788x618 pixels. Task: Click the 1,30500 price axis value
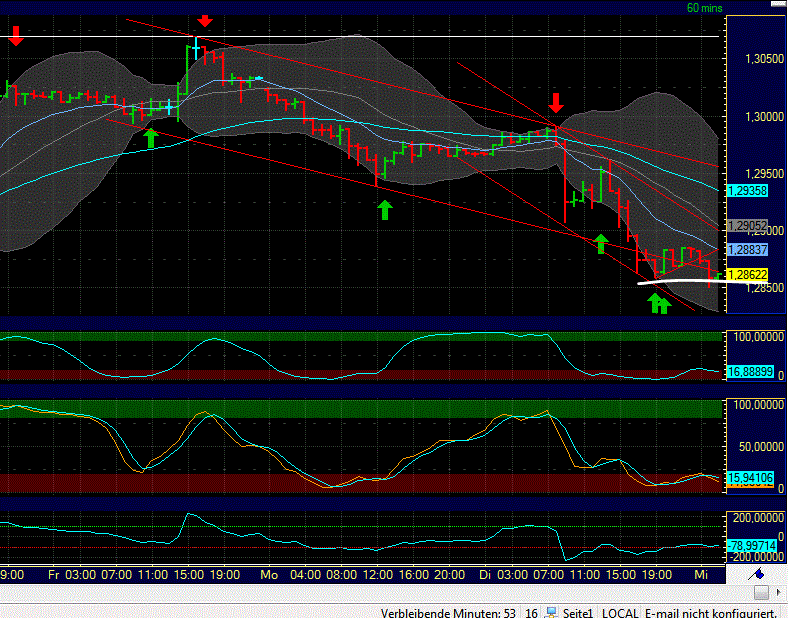[x=764, y=59]
